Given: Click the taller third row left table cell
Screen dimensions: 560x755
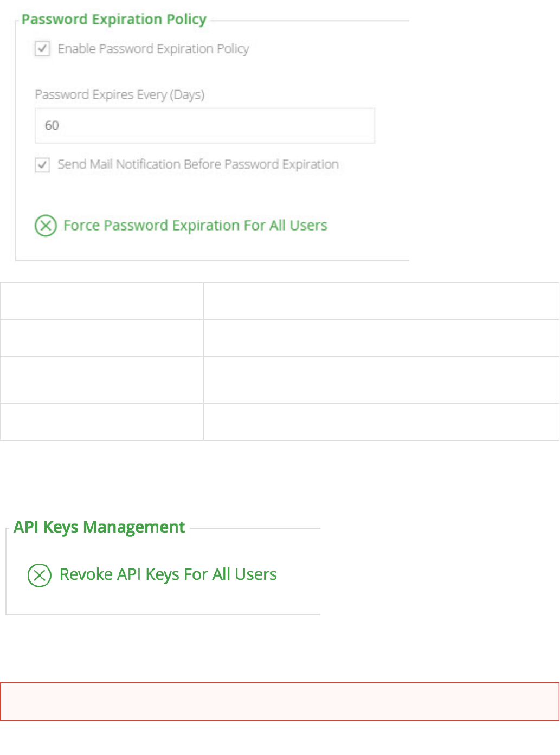Looking at the screenshot, I should (102, 380).
